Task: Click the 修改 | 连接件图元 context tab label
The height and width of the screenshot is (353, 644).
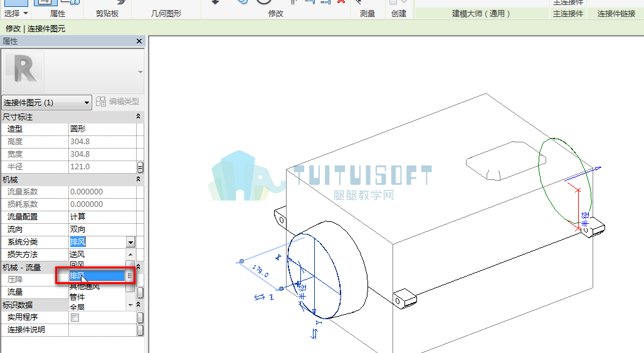Action: coord(35,29)
